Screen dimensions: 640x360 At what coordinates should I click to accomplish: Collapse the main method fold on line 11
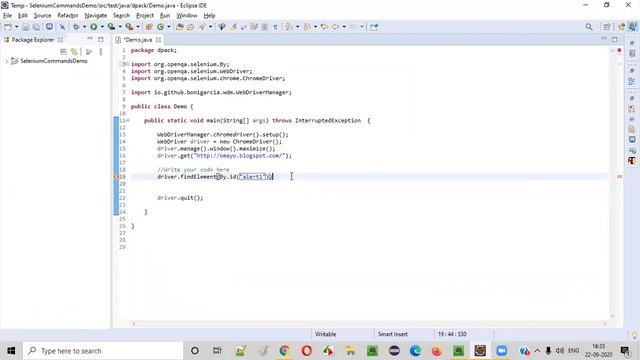(x=128, y=120)
